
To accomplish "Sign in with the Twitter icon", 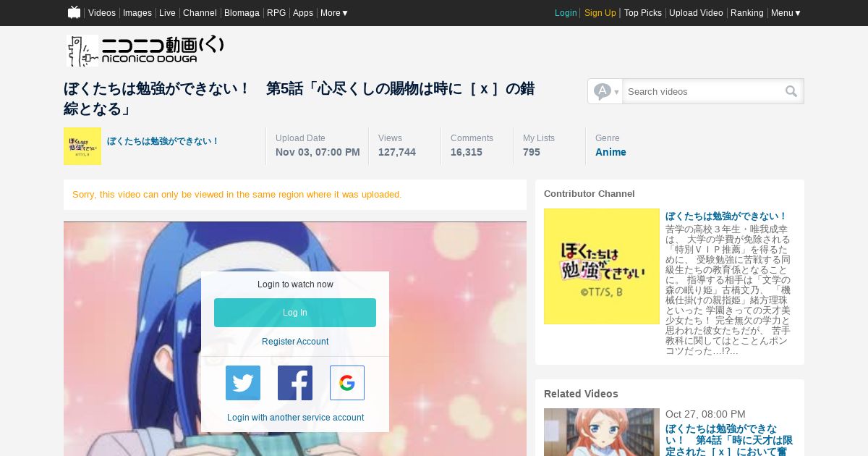I will (243, 383).
